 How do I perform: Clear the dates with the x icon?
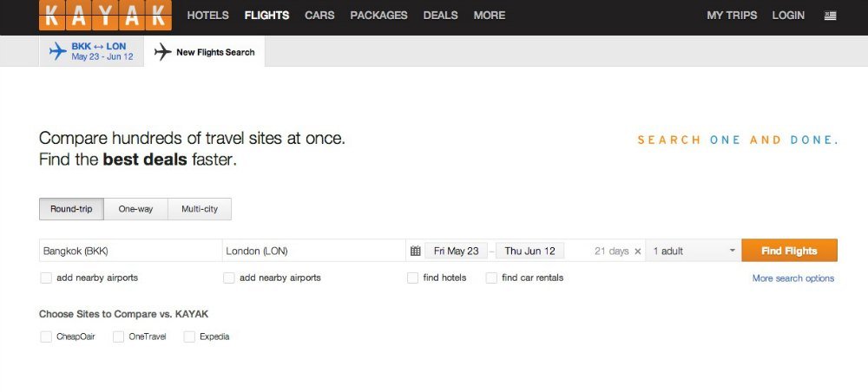click(x=638, y=252)
